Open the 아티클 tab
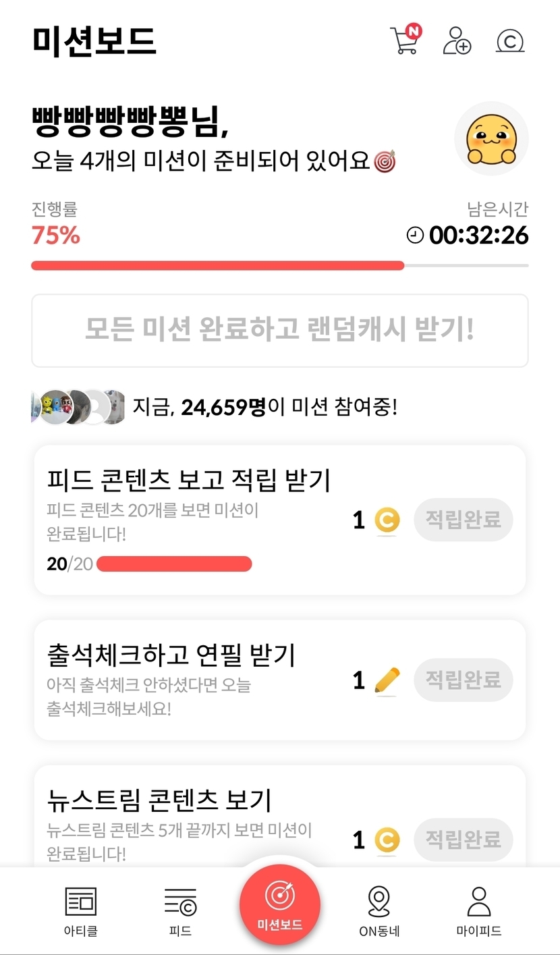 (81, 911)
